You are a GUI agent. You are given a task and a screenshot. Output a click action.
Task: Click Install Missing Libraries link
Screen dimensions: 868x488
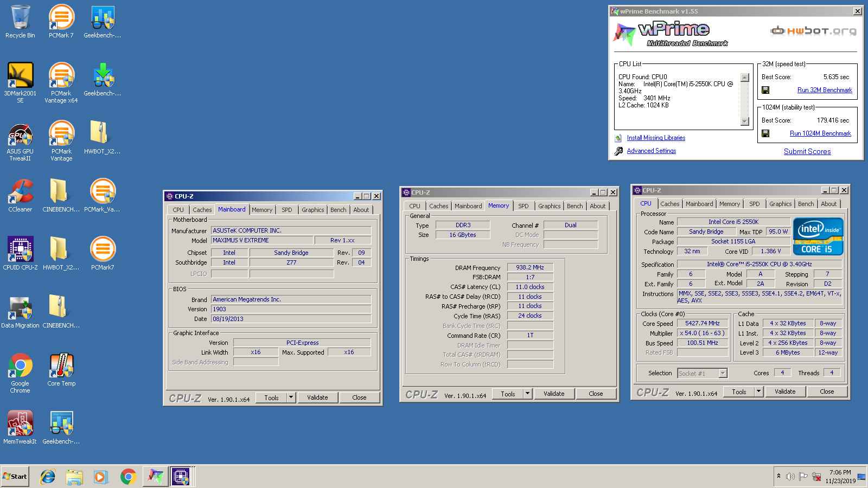[656, 138]
